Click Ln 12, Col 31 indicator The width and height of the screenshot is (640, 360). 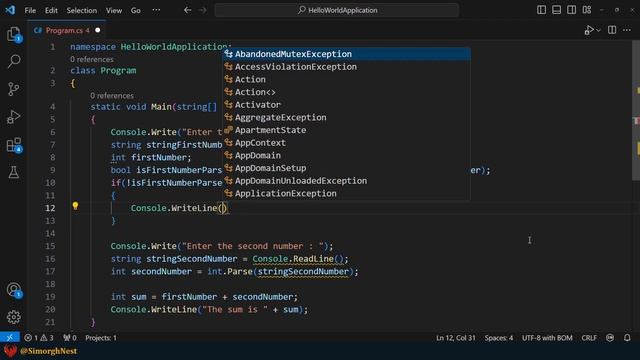(x=456, y=338)
